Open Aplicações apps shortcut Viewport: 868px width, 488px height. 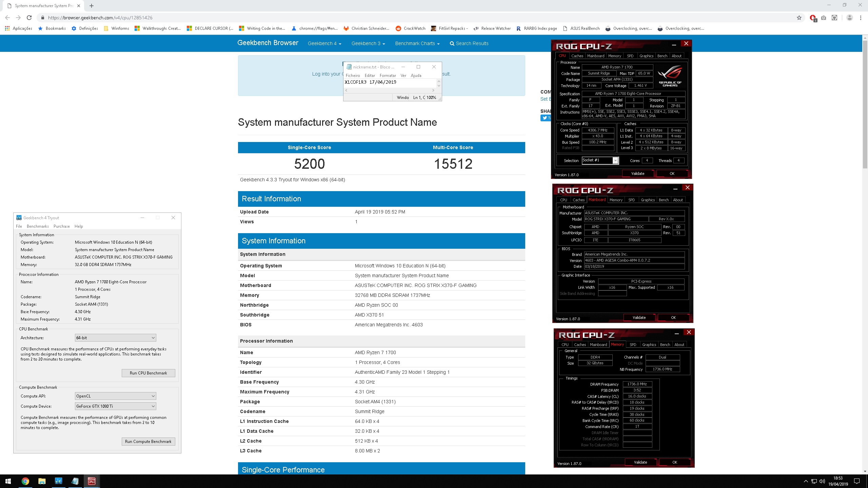pyautogui.click(x=19, y=28)
